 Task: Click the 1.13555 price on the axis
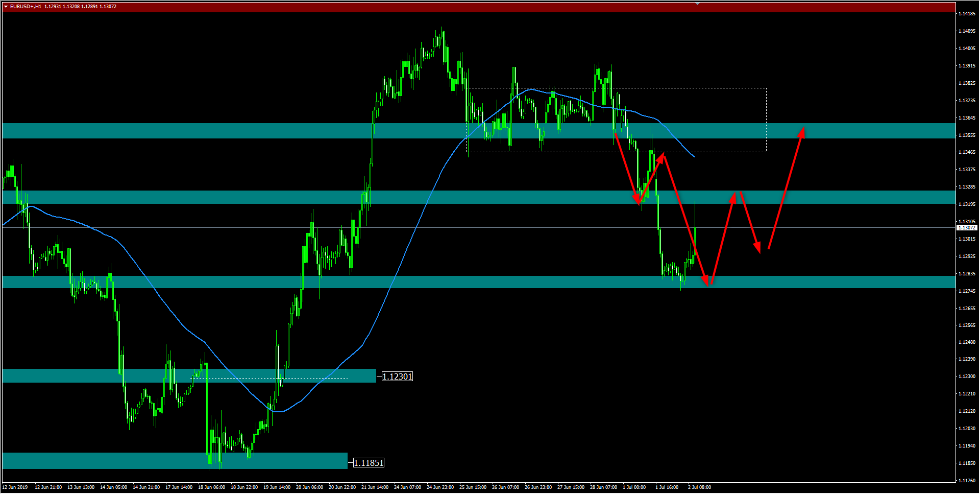[966, 135]
